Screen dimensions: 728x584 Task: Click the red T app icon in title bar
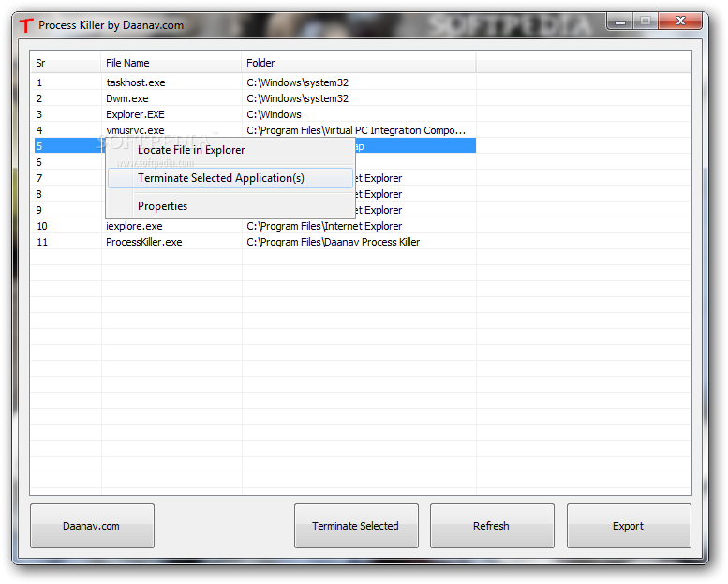(x=26, y=25)
